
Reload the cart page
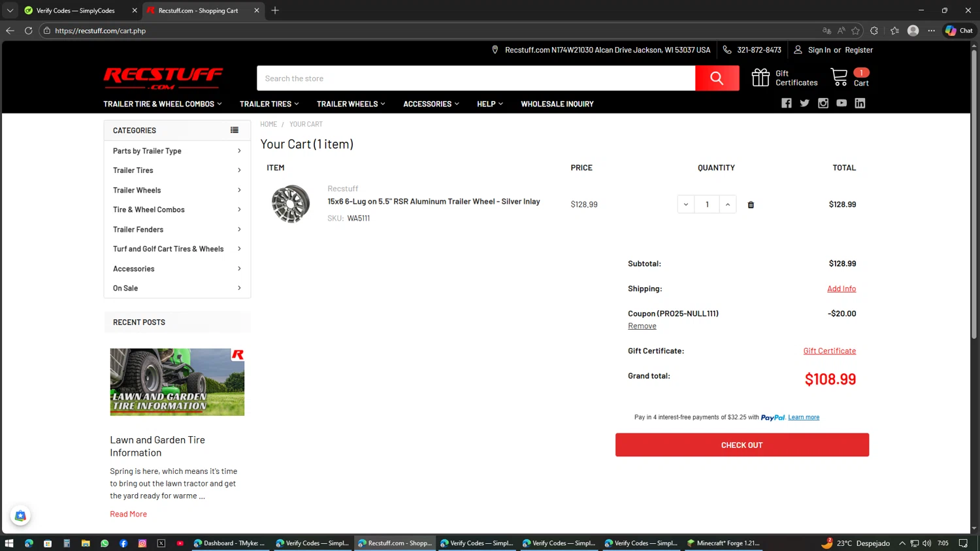click(x=28, y=31)
